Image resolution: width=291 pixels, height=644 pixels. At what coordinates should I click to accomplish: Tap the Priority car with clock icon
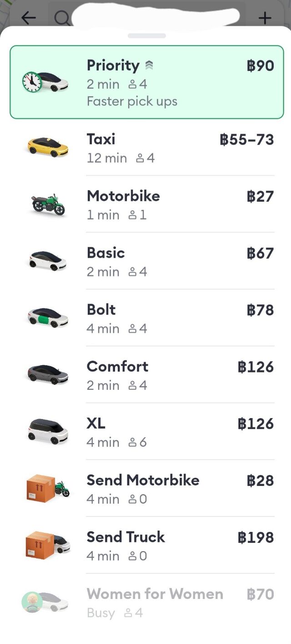45,82
